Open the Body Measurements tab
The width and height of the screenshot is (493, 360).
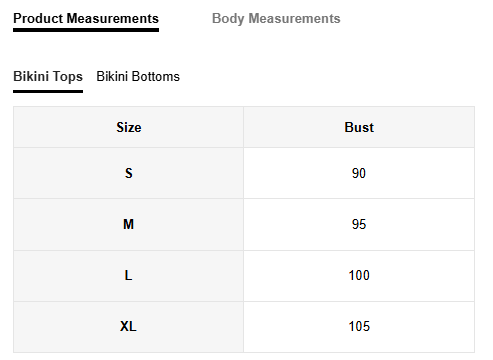[276, 19]
